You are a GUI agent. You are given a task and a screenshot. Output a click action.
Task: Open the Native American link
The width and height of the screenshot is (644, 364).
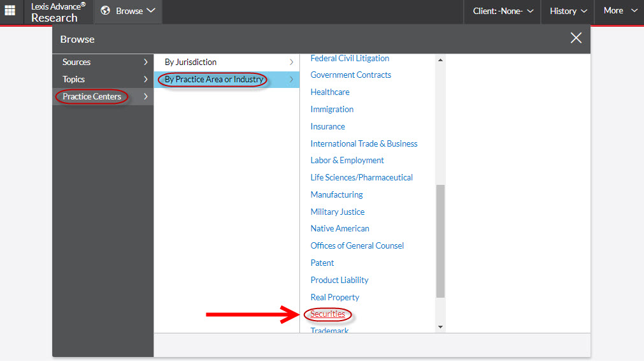pyautogui.click(x=340, y=228)
